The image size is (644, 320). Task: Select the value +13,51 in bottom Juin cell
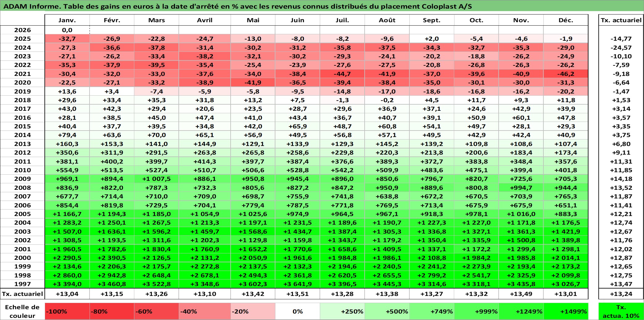pos(298,294)
